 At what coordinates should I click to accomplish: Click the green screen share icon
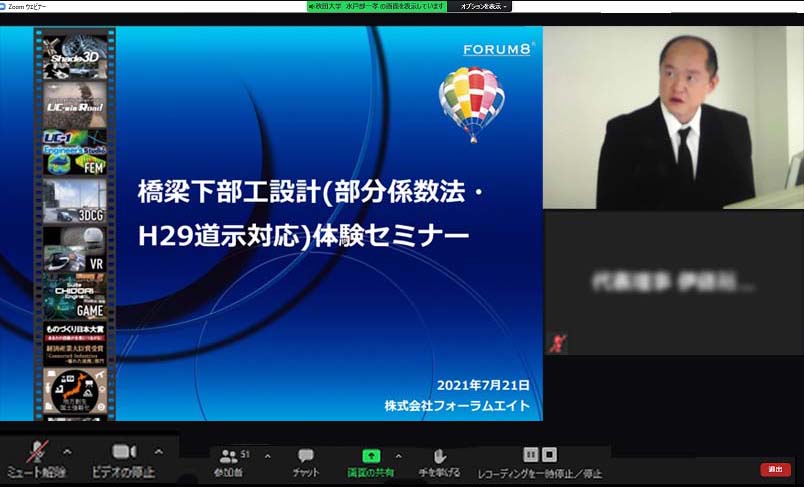(x=371, y=455)
